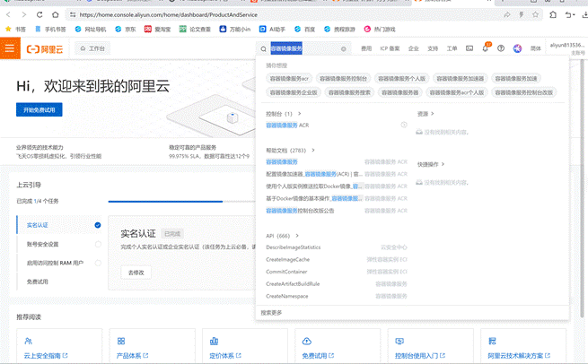The width and height of the screenshot is (588, 364).
Task: Go forward in browser
Action: 24,15
